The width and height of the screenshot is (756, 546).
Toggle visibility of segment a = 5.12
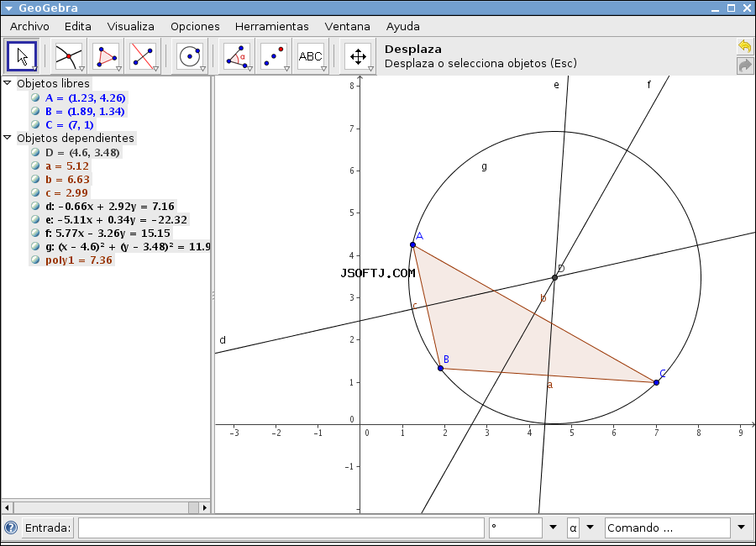point(35,165)
